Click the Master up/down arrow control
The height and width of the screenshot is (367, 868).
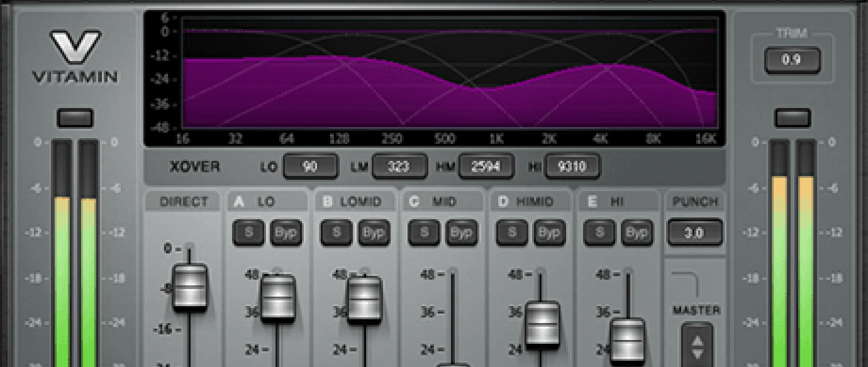(698, 344)
